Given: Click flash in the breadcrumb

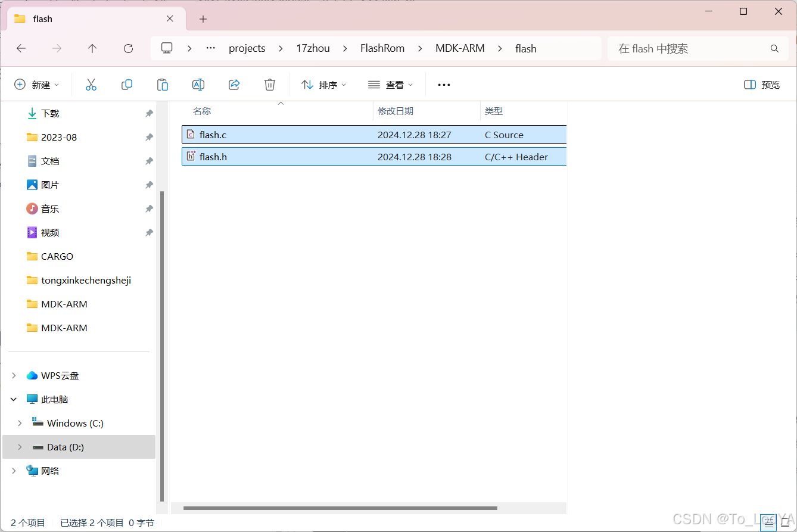Looking at the screenshot, I should point(526,48).
